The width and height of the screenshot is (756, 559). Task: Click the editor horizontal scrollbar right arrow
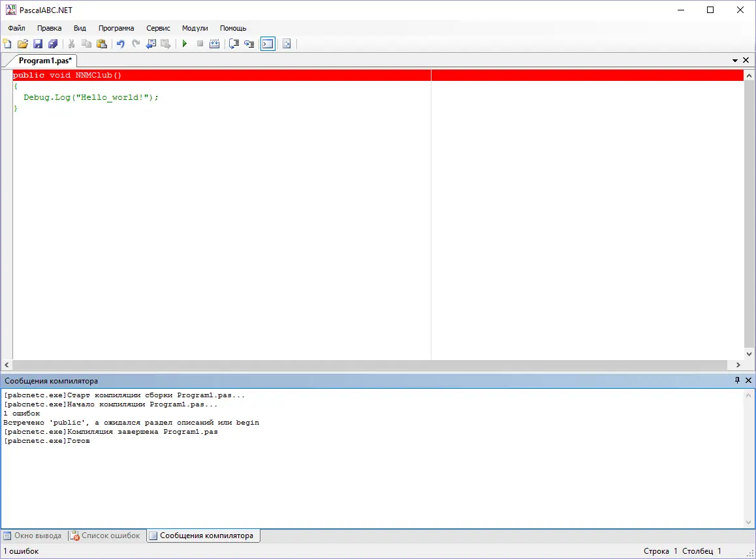(738, 365)
